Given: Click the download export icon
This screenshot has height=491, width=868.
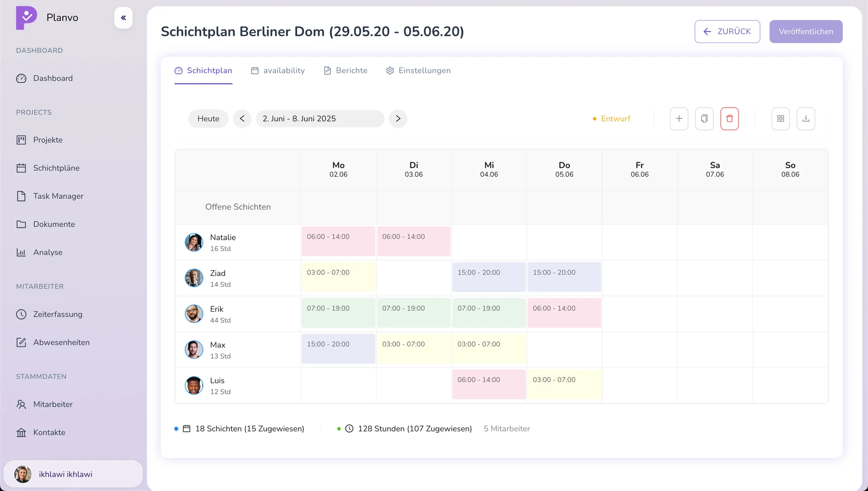Looking at the screenshot, I should (806, 119).
